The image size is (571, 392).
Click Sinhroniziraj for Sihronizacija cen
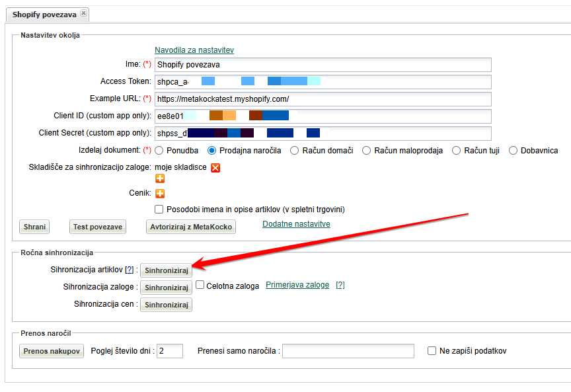pyautogui.click(x=167, y=305)
